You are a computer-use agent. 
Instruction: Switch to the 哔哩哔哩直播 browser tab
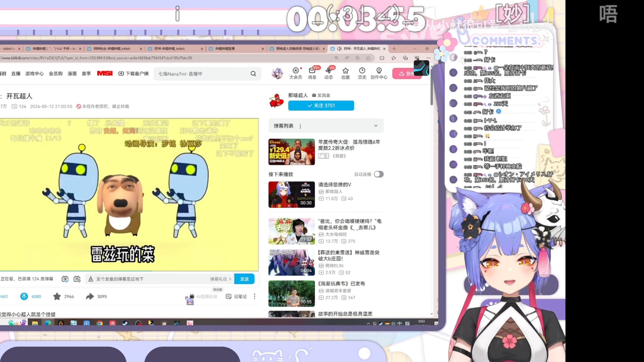pyautogui.click(x=236, y=49)
